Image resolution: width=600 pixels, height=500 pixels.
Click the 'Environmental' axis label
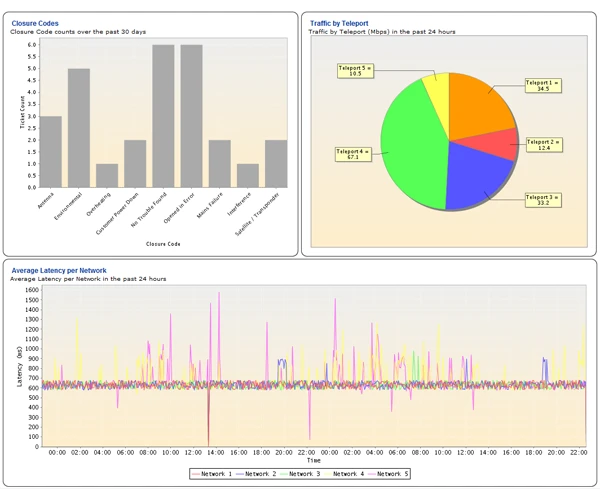tap(68, 206)
